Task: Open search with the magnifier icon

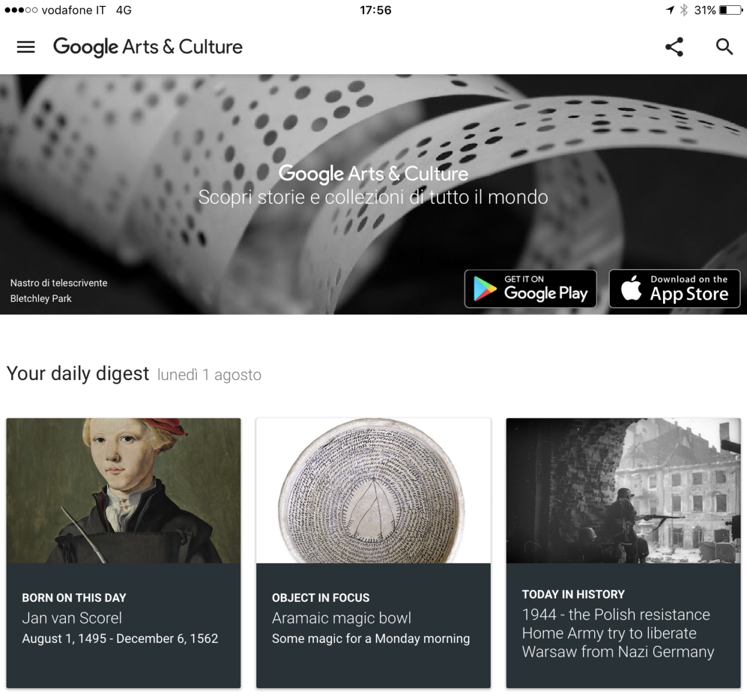Action: click(x=724, y=47)
